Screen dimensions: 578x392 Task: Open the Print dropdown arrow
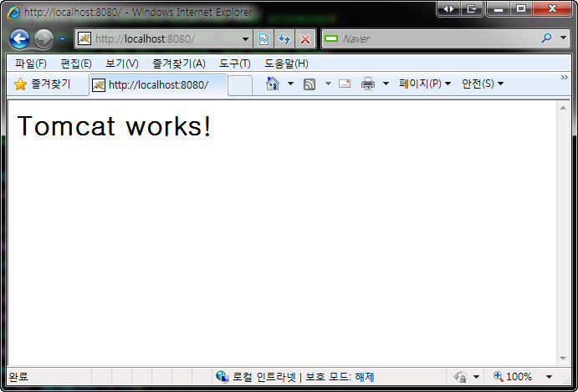[386, 84]
